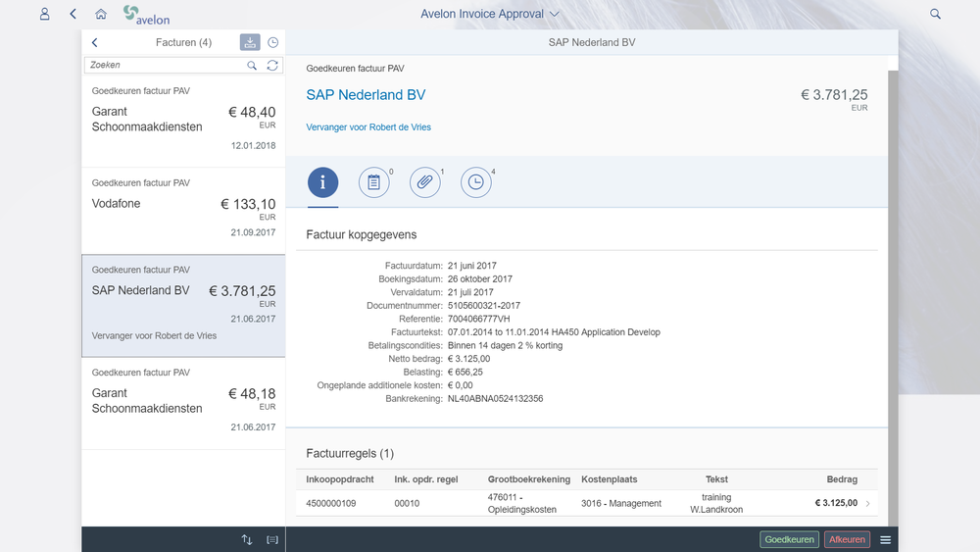The height and width of the screenshot is (552, 980).
Task: Click the Goedkeuren button
Action: pos(789,539)
